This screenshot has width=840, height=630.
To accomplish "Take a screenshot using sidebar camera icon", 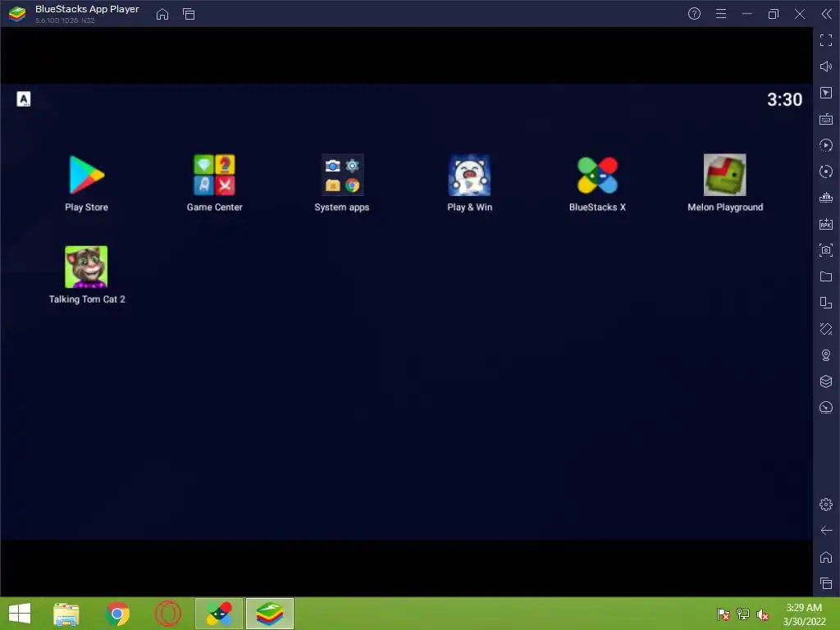I will coord(826,250).
